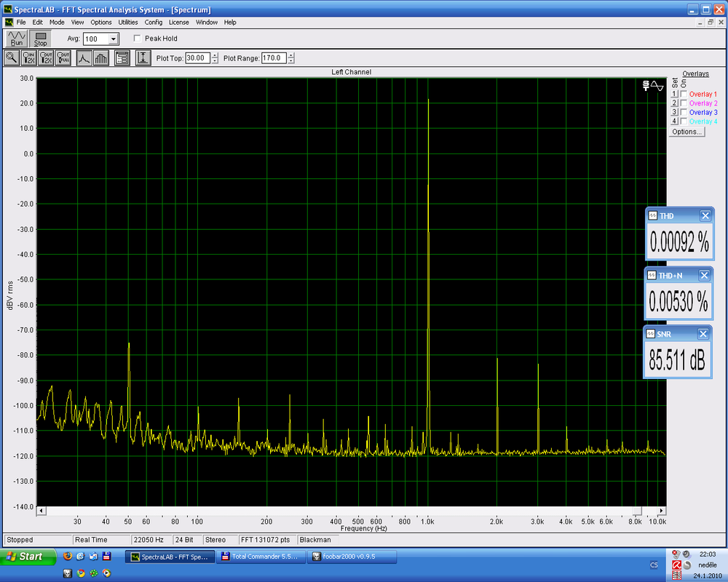Screen dimensions: 728x582
Task: Set overlay 1 with button 1
Action: (675, 95)
